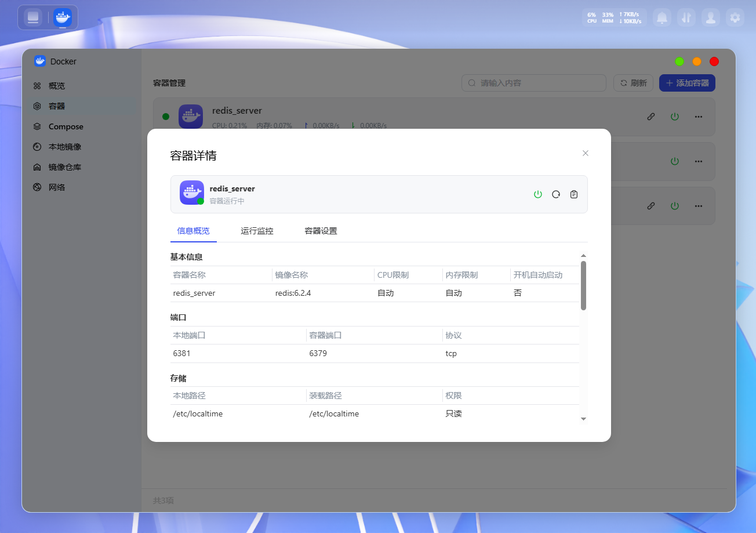The width and height of the screenshot is (756, 533).
Task: Open the desktop icon in the top bar
Action: click(33, 17)
